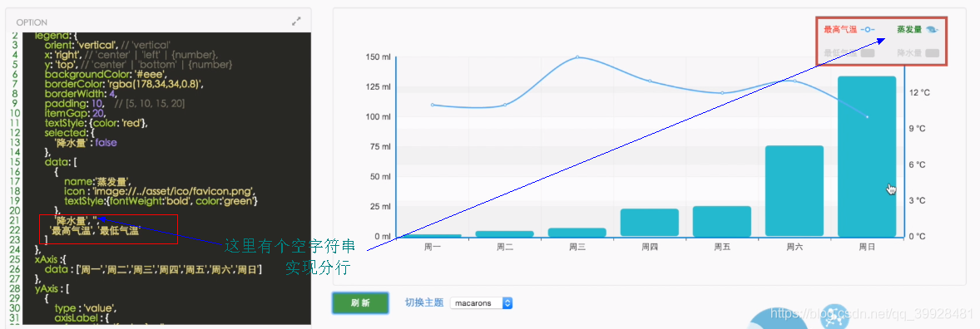Enable the greyed-out 降水量 legend label
Image resolution: width=980 pixels, height=329 pixels.
tap(909, 53)
